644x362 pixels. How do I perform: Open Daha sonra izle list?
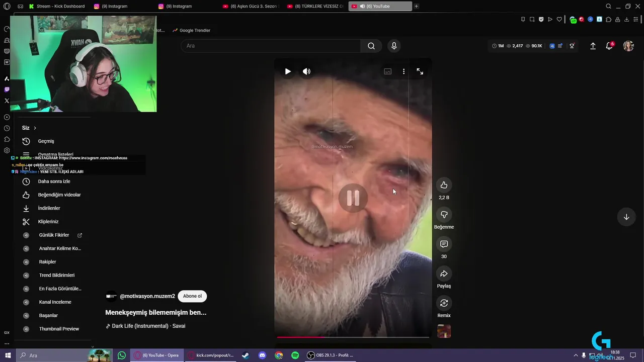coord(53,182)
